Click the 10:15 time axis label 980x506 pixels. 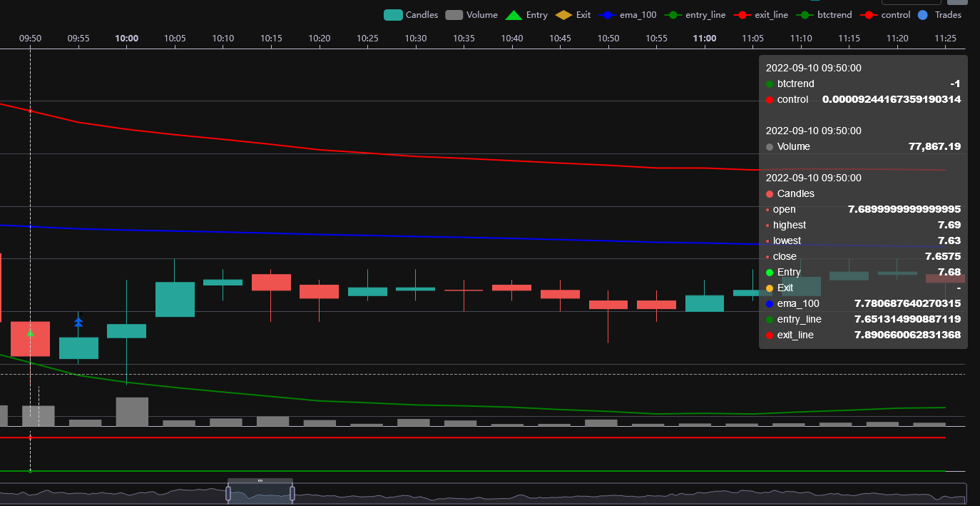271,38
